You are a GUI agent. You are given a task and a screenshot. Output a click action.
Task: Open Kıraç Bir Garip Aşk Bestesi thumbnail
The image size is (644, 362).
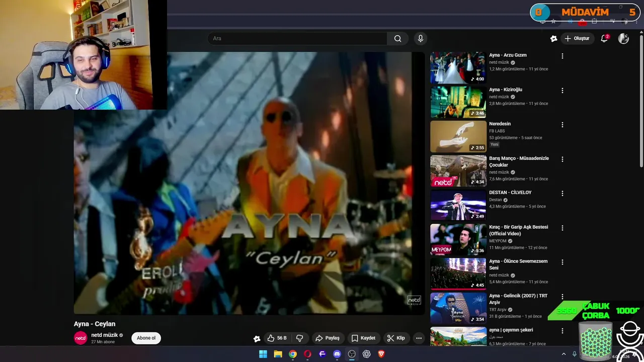[458, 239]
